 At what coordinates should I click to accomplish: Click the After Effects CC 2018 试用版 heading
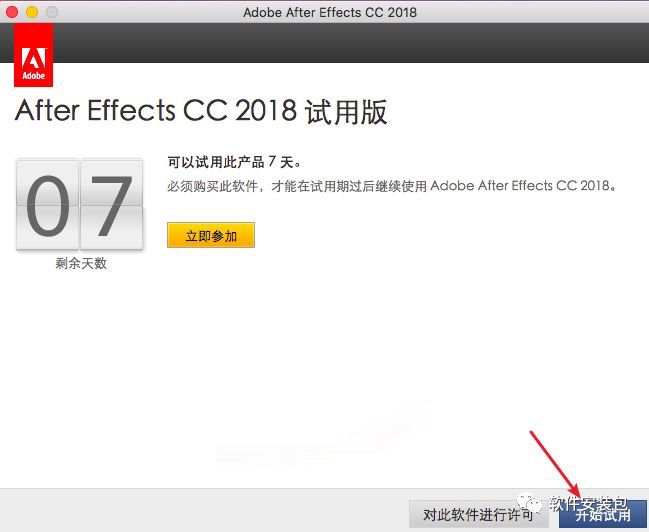201,111
